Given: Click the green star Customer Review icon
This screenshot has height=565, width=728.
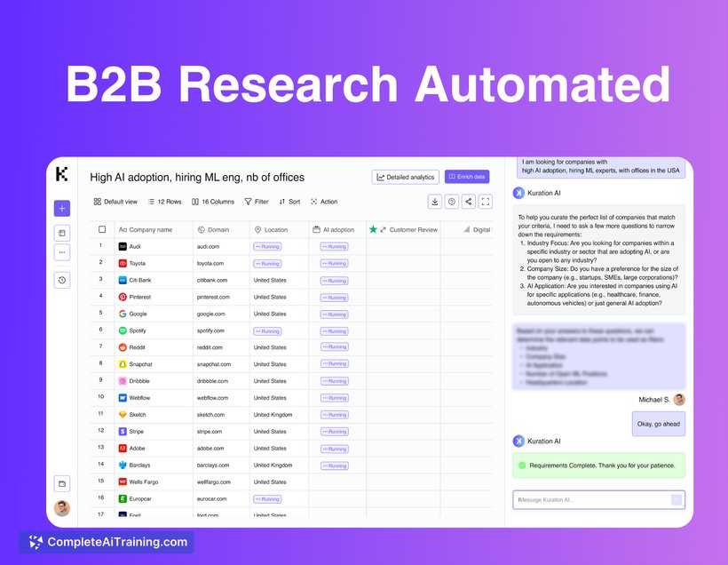Looking at the screenshot, I should coord(373,229).
